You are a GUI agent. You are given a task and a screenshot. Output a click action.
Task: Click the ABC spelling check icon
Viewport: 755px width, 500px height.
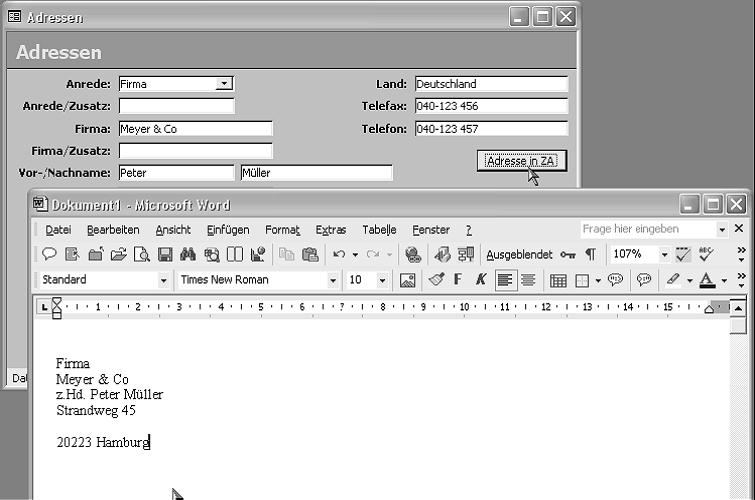pos(706,254)
